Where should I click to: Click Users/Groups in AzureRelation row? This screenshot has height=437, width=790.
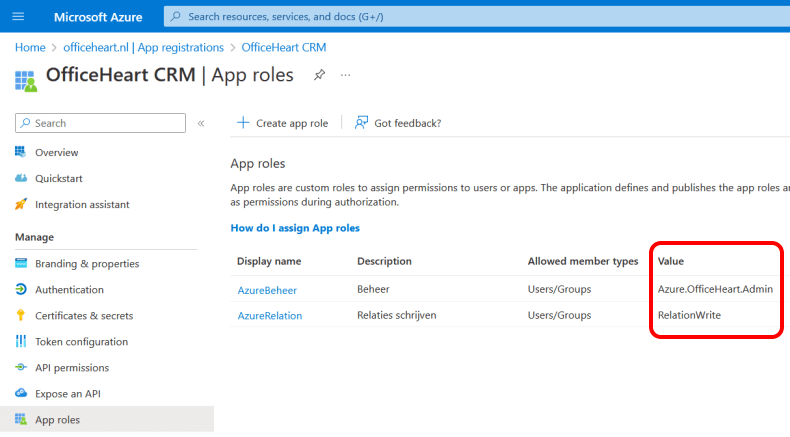559,315
